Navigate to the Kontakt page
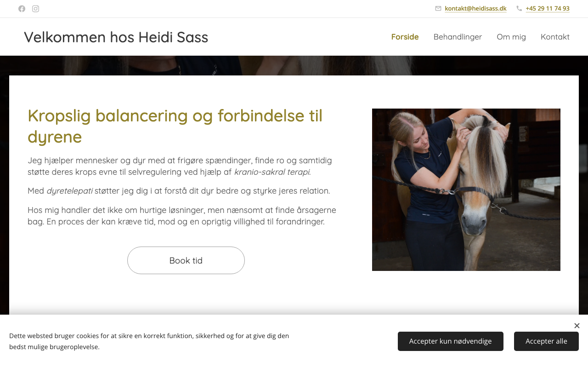Screen dimensions: 588x368 tap(555, 37)
